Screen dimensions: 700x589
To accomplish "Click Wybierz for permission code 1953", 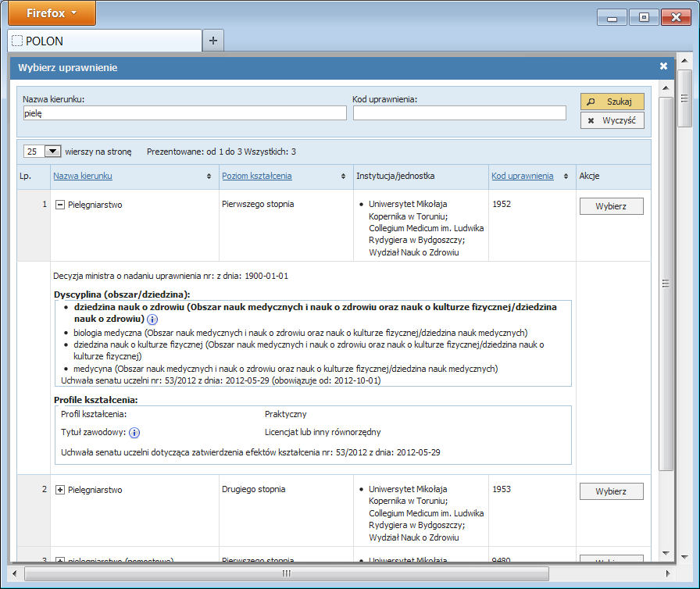I will (611, 491).
